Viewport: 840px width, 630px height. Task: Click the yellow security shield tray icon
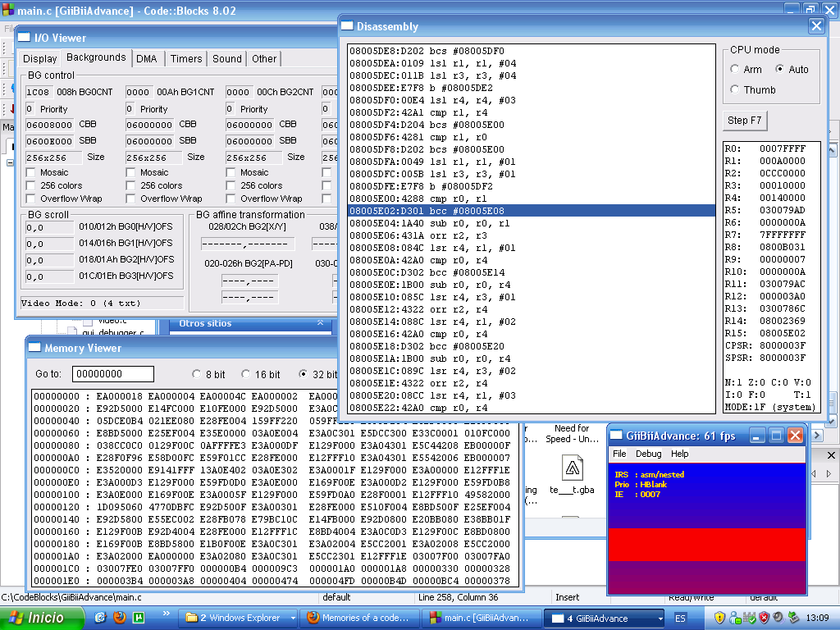tap(719, 618)
